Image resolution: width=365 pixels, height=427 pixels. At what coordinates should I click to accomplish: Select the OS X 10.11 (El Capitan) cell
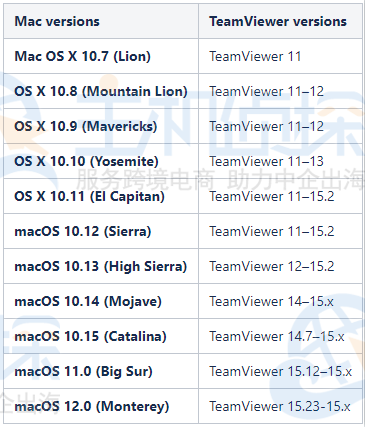click(101, 196)
